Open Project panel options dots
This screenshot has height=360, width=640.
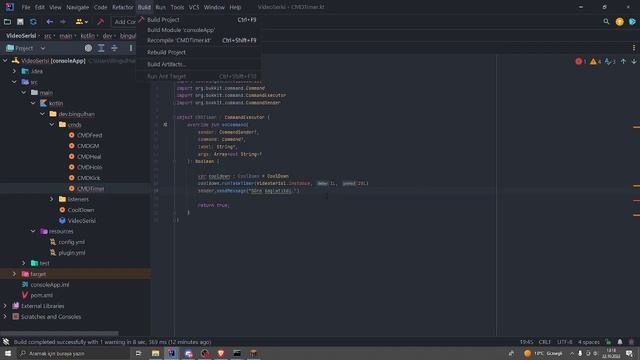click(131, 48)
